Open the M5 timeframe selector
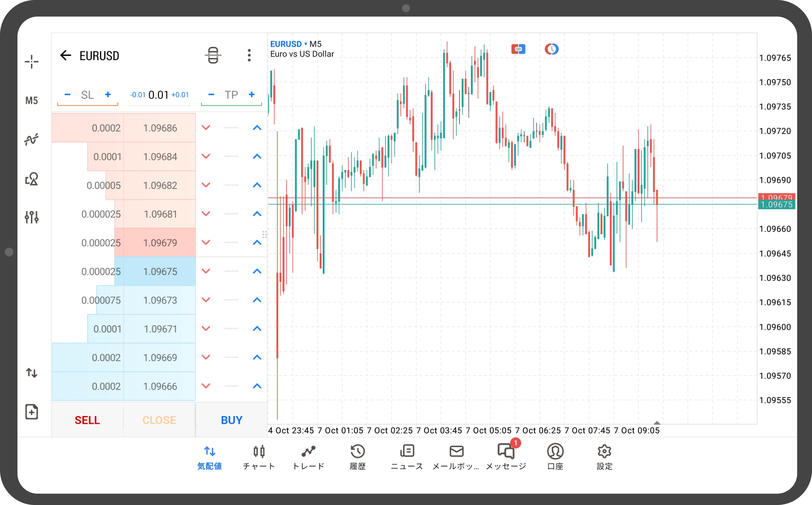812x505 pixels. (31, 101)
